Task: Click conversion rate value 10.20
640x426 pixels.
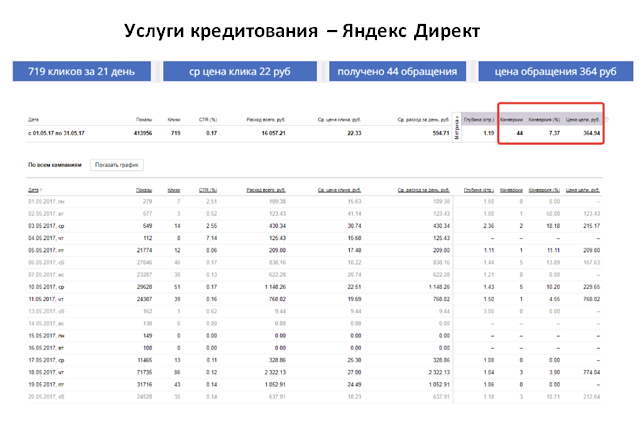Action: click(x=553, y=287)
